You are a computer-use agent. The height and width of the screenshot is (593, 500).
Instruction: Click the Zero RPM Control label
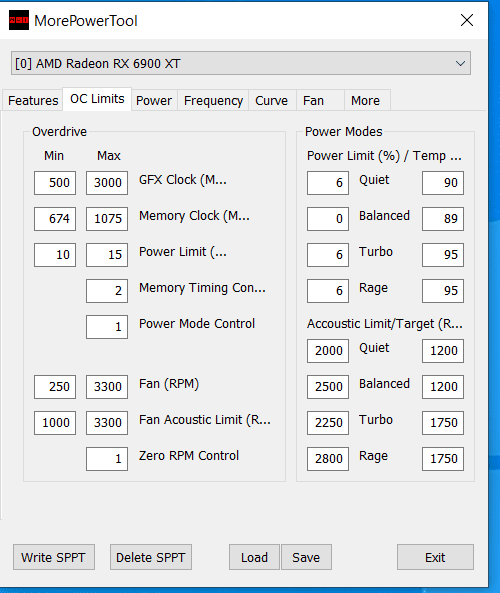click(189, 456)
